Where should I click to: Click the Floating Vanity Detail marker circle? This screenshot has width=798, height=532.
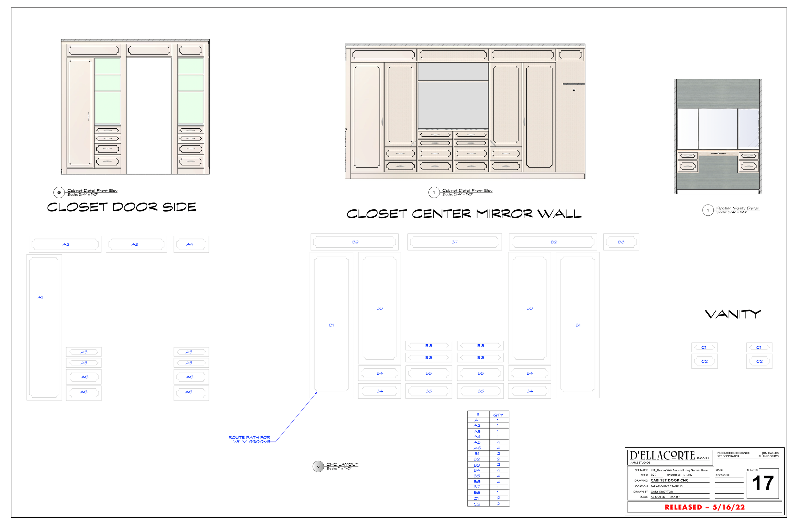point(708,210)
